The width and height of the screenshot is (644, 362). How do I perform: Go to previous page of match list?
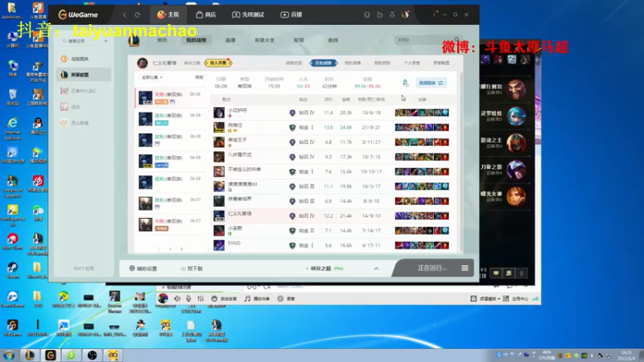click(x=159, y=249)
